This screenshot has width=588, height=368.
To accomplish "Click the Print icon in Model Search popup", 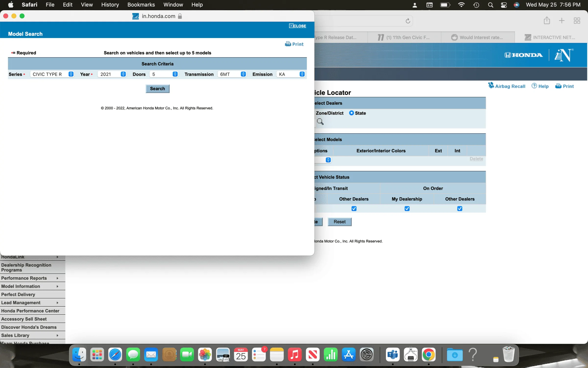I will 288,44.
